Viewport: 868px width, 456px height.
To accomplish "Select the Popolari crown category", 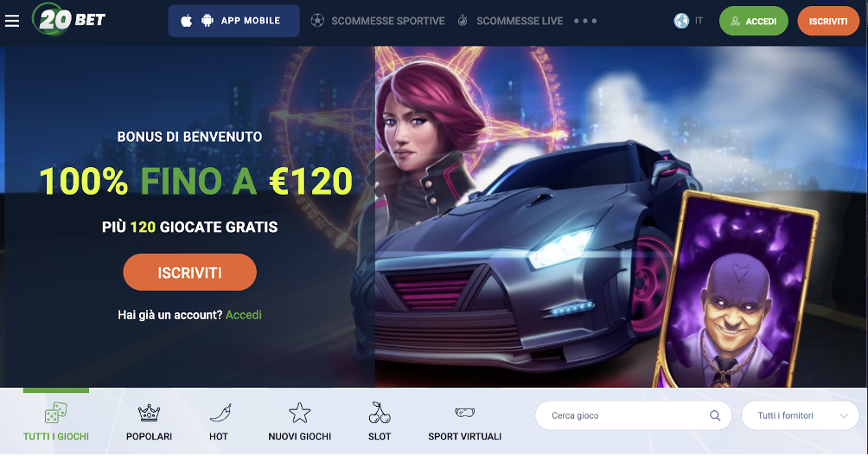I will (x=149, y=422).
